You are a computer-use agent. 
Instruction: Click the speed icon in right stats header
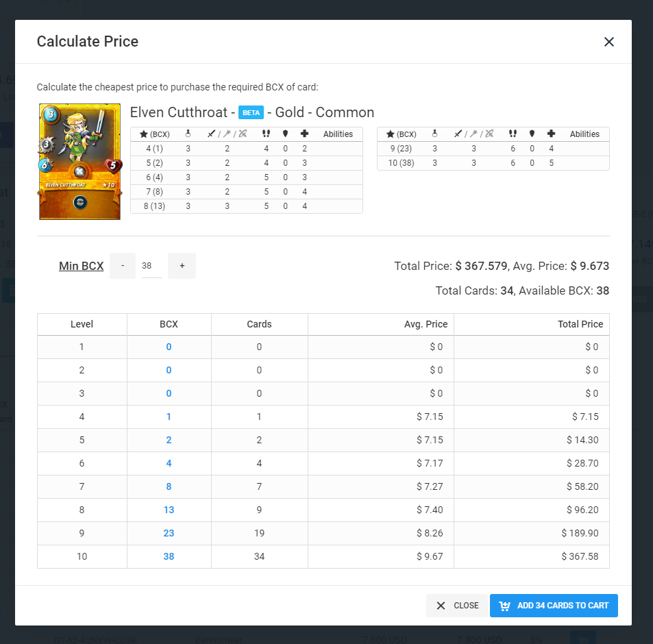512,134
